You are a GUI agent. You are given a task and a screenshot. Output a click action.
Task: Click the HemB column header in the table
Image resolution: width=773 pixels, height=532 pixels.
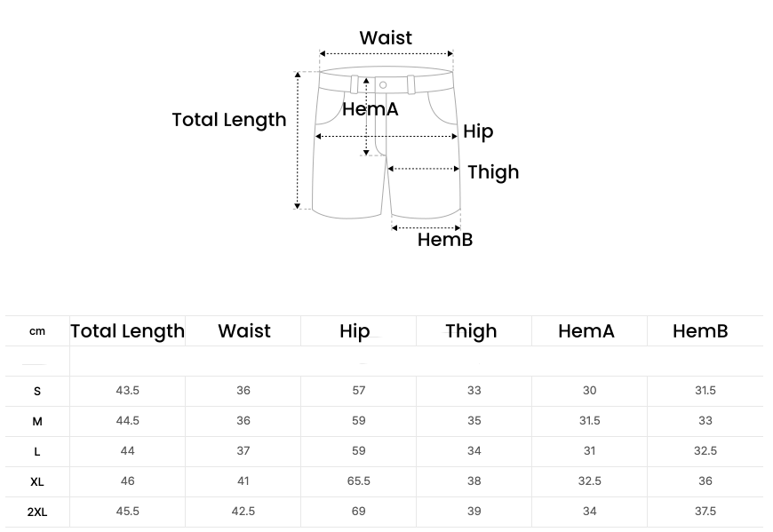tap(700, 331)
